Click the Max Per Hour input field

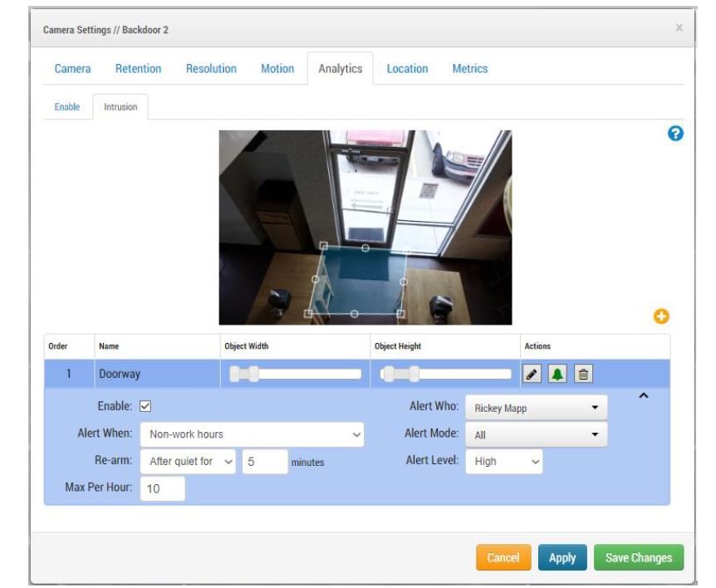coord(163,489)
